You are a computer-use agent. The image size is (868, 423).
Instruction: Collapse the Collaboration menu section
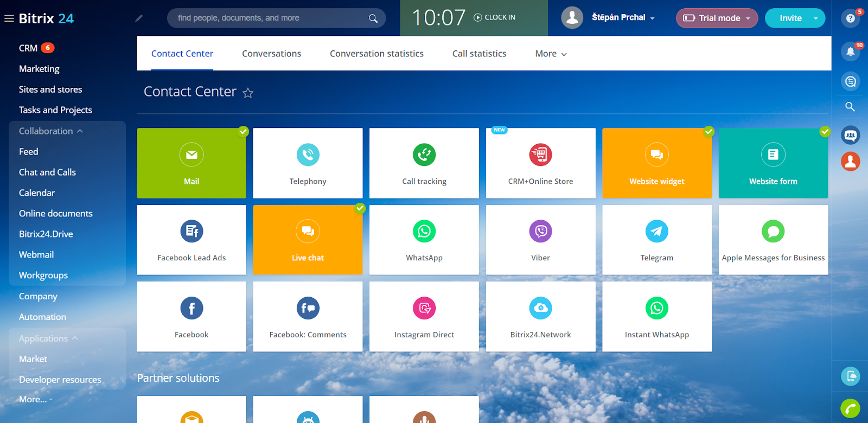click(x=51, y=131)
